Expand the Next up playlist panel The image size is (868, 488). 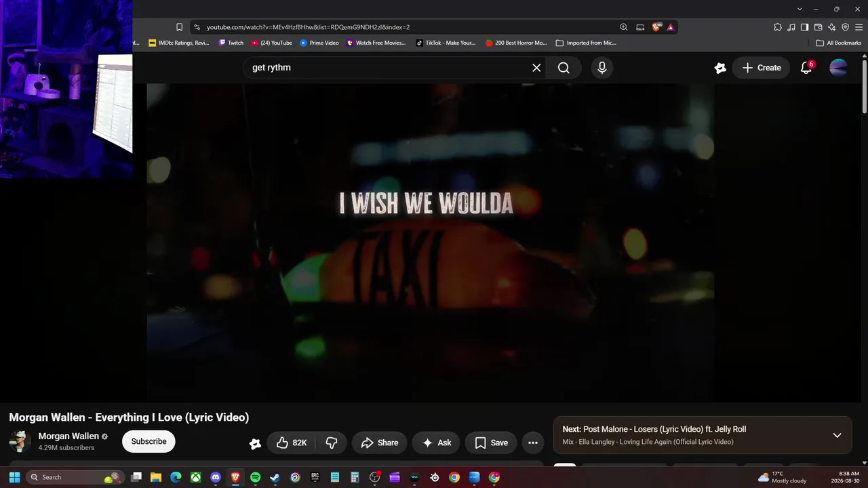coord(837,435)
